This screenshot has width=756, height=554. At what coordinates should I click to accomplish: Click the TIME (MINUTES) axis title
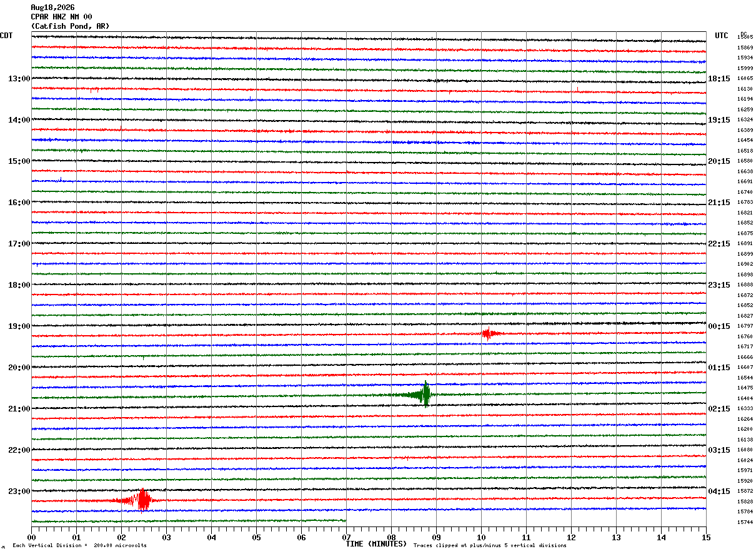click(376, 544)
